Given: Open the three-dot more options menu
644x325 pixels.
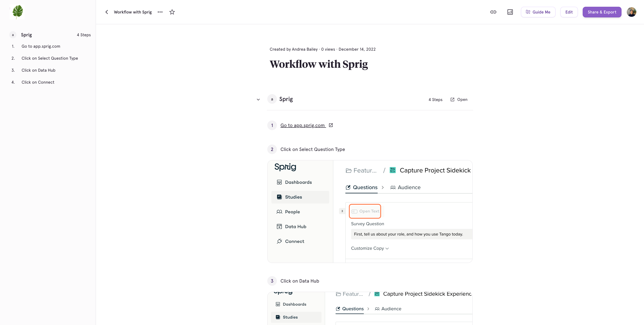Looking at the screenshot, I should click(x=160, y=12).
